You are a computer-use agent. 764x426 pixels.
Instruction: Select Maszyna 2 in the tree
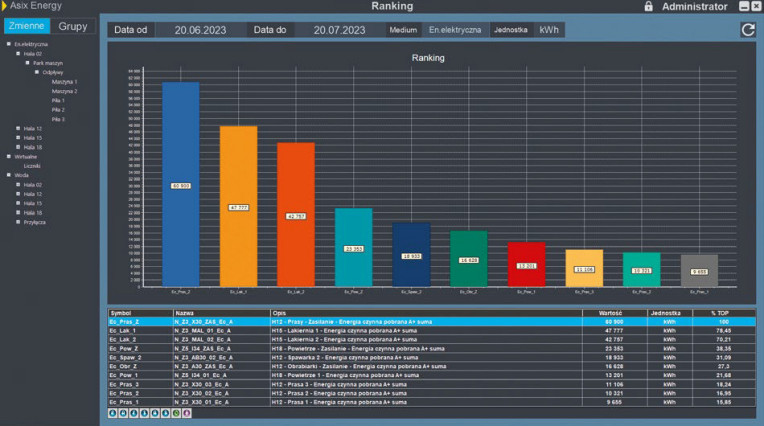[64, 91]
